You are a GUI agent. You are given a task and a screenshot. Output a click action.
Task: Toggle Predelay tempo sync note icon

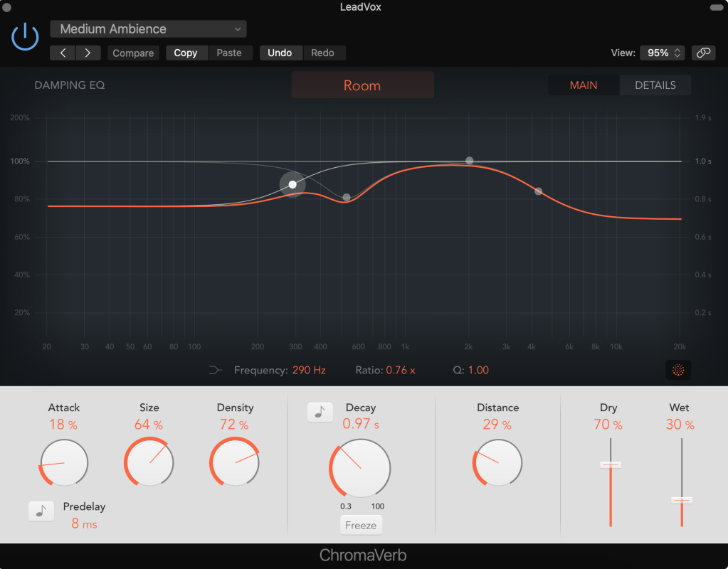[x=41, y=511]
